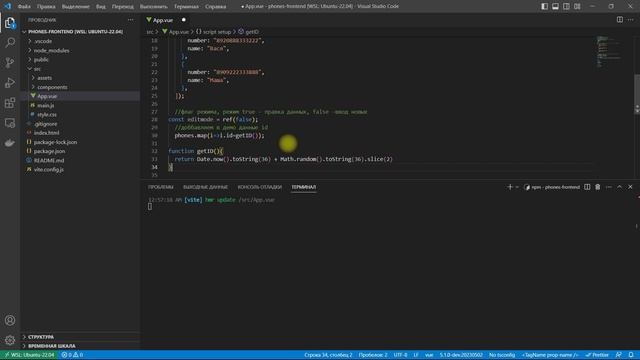Open style.css in explorer
The width and height of the screenshot is (640, 360).
pos(47,115)
